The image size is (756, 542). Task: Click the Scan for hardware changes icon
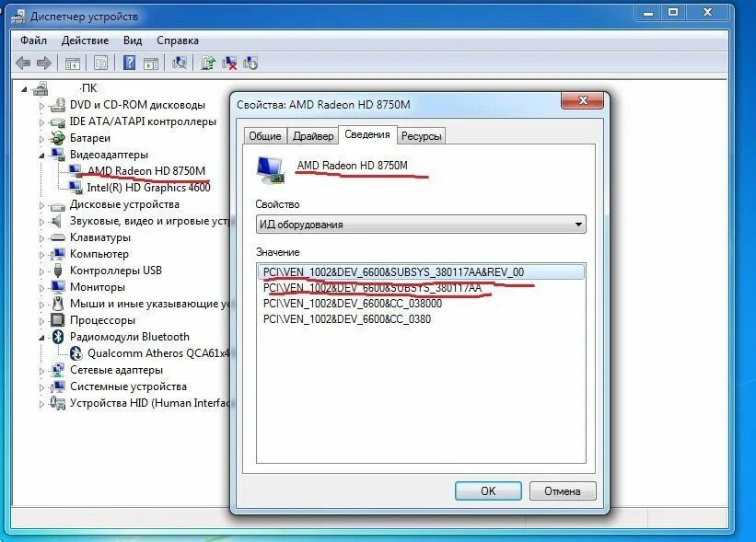[x=180, y=63]
